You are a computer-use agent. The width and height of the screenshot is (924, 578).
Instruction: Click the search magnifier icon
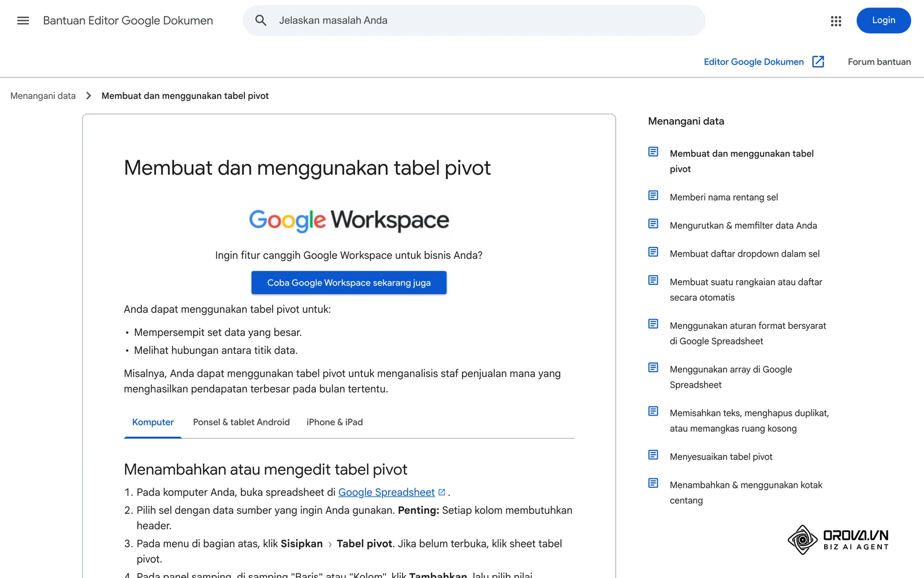pos(261,21)
